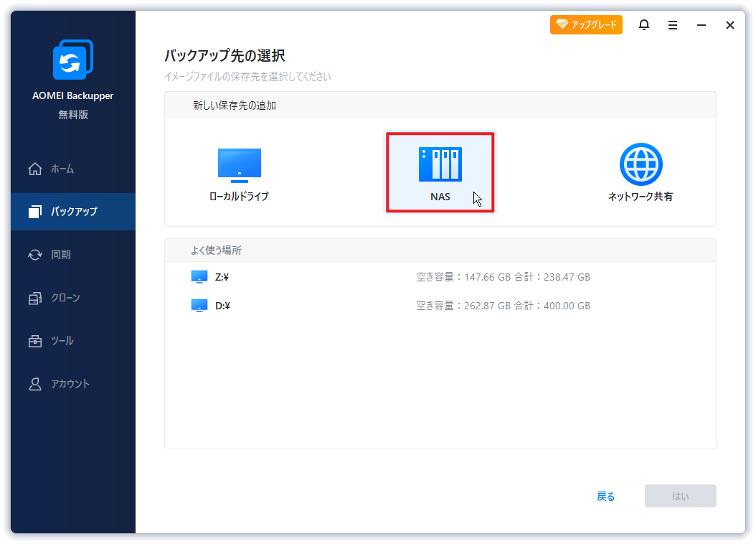This screenshot has width=756, height=544.
Task: Go to ホーム in the sidebar
Action: pyautogui.click(x=73, y=169)
